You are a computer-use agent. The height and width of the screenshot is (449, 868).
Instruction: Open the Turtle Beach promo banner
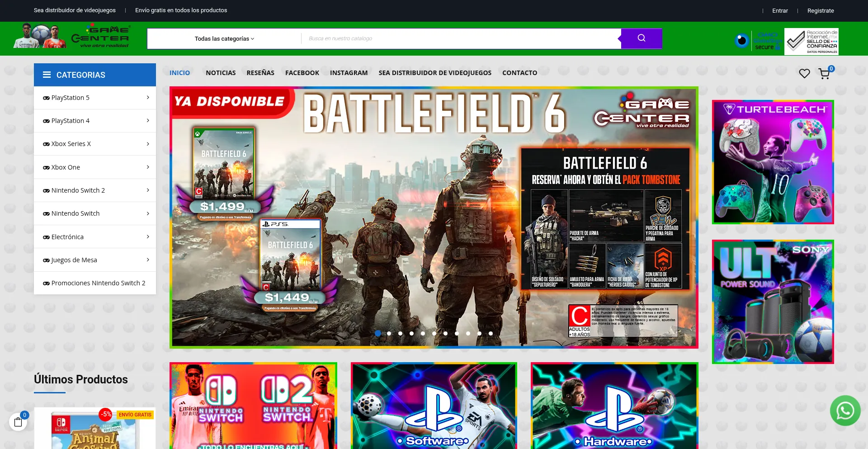pyautogui.click(x=773, y=162)
